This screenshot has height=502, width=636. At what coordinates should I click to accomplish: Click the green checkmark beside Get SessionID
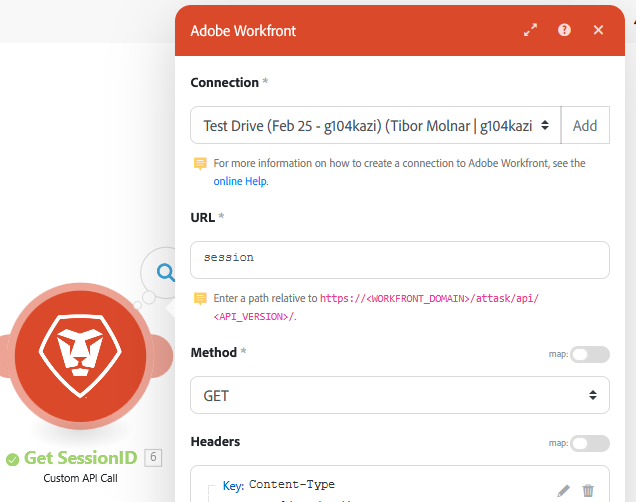click(x=12, y=459)
